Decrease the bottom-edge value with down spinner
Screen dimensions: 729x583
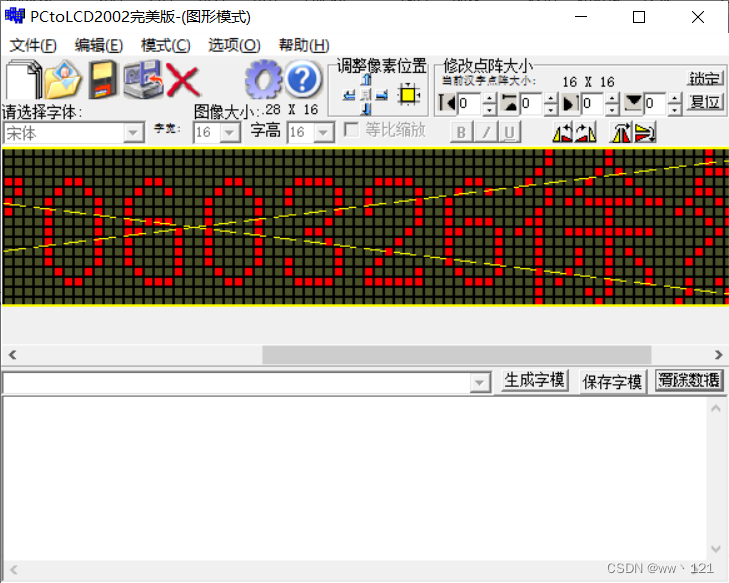[675, 110]
